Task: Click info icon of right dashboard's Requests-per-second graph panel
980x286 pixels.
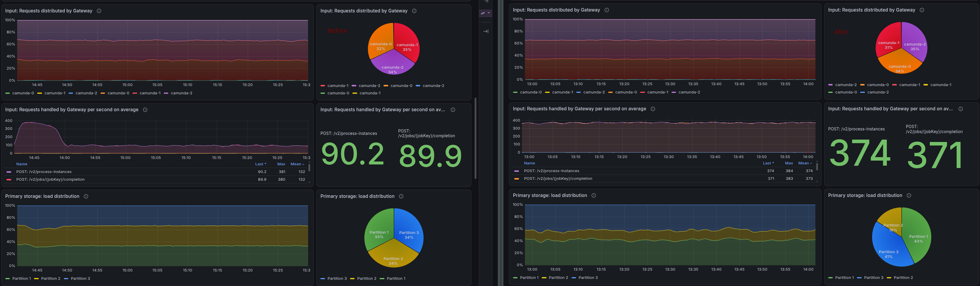Action: tap(653, 109)
